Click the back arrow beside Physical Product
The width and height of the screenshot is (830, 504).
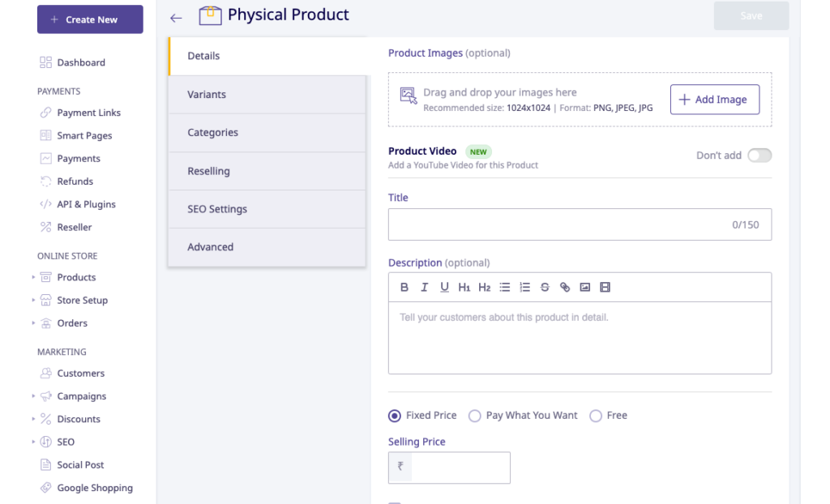176,17
